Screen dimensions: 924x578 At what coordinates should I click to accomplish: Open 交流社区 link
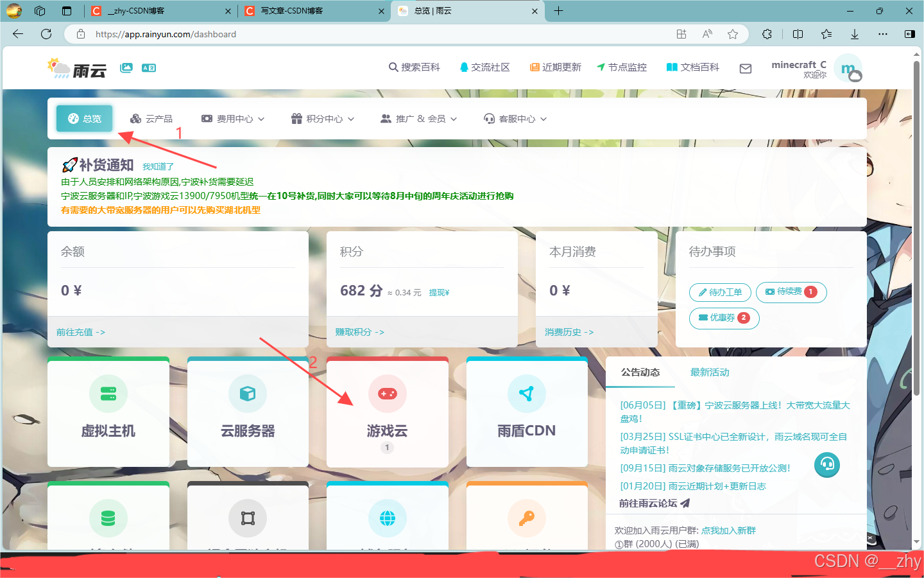tap(485, 67)
